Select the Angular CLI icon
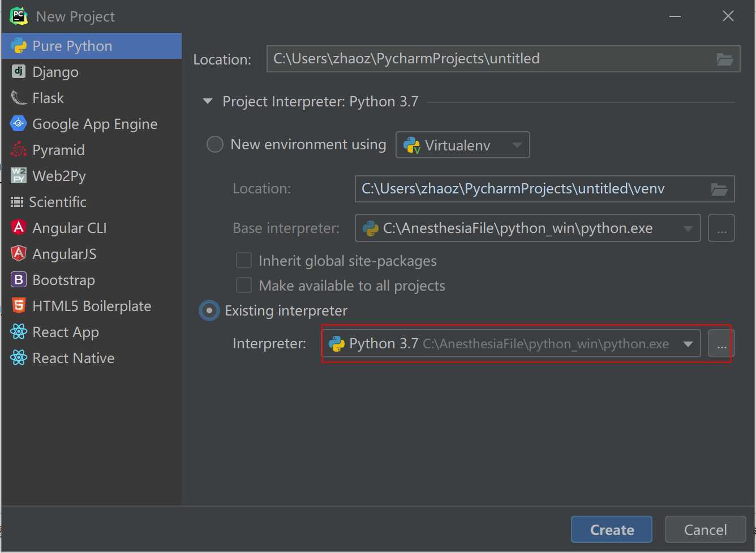 (19, 227)
